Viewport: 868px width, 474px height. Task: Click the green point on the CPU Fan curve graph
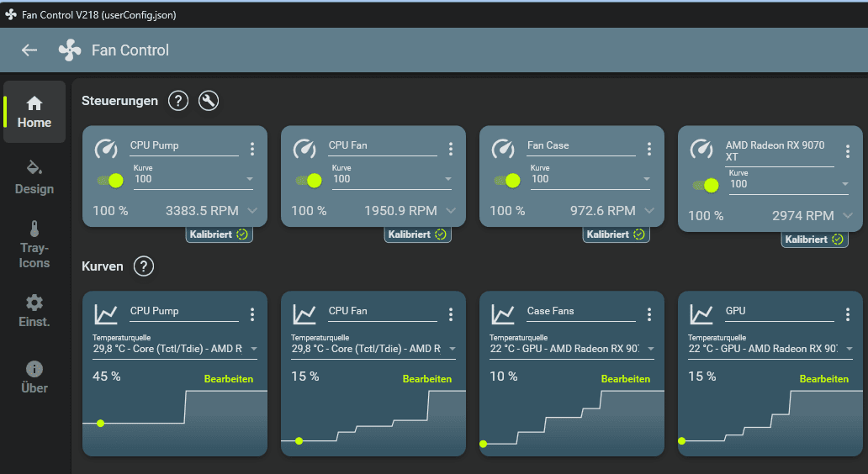pos(299,441)
